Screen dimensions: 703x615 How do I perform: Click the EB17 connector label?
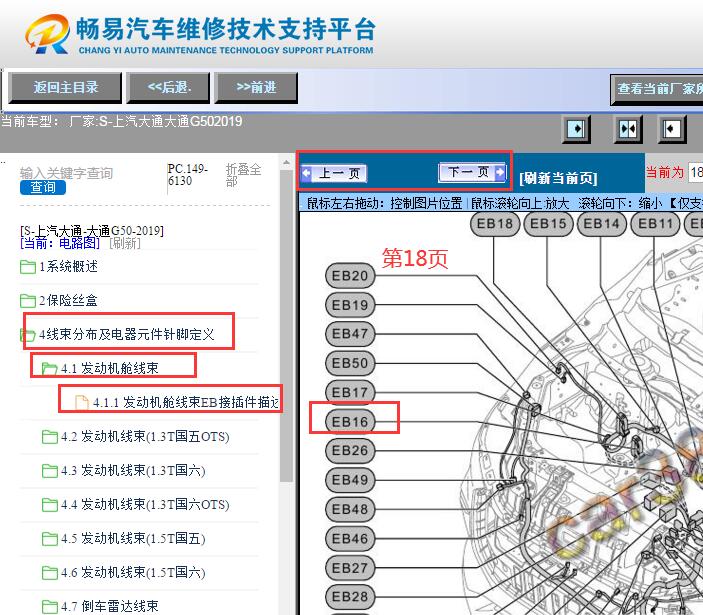(350, 392)
